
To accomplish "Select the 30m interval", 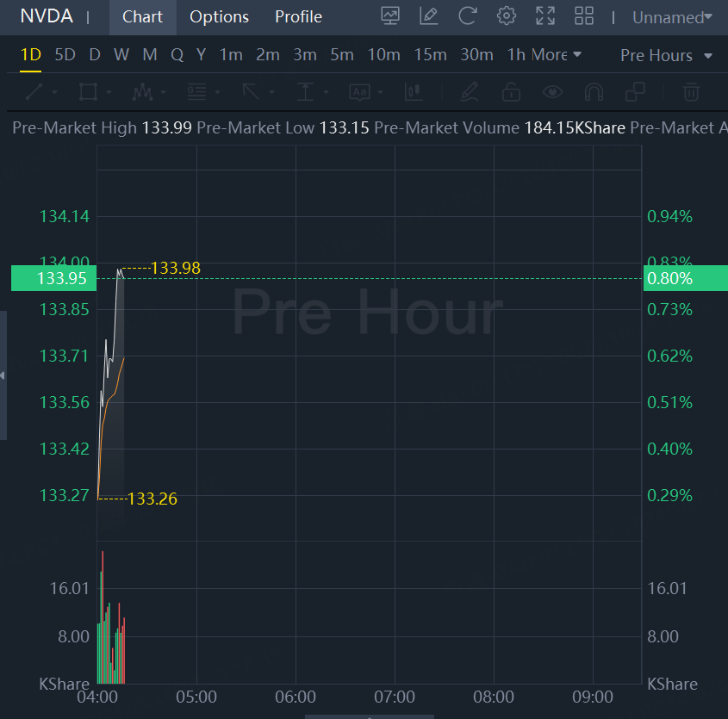I will pos(476,55).
